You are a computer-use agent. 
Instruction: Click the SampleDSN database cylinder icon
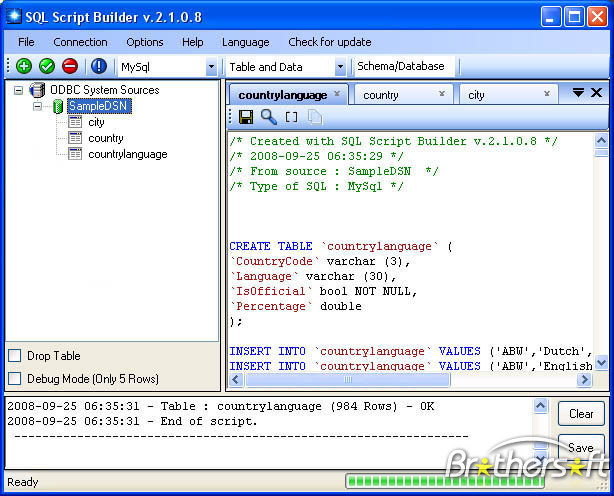pos(58,106)
